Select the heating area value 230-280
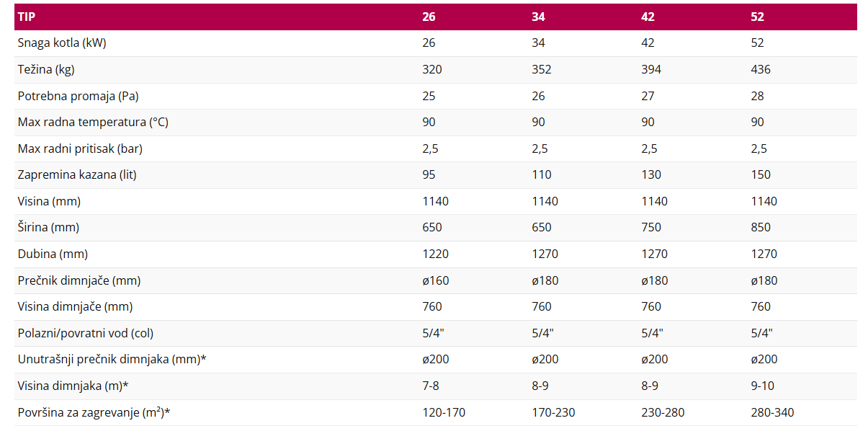This screenshot has width=868, height=426. (663, 412)
